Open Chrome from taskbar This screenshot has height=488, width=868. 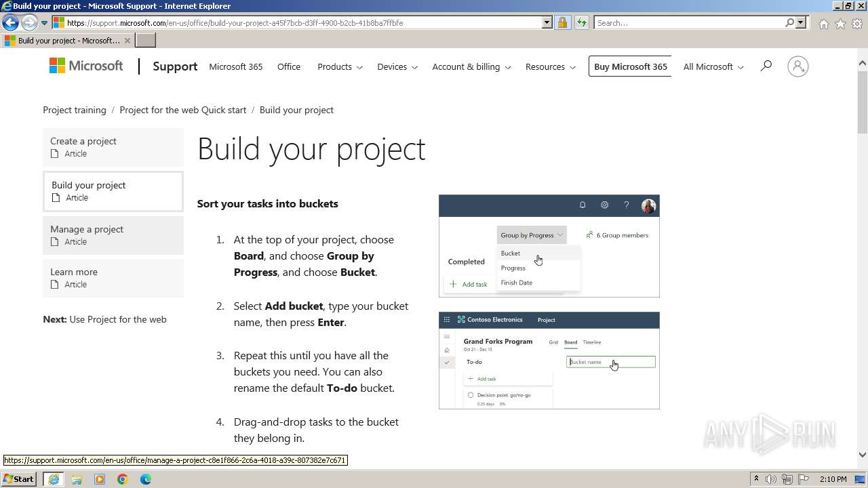[x=123, y=479]
